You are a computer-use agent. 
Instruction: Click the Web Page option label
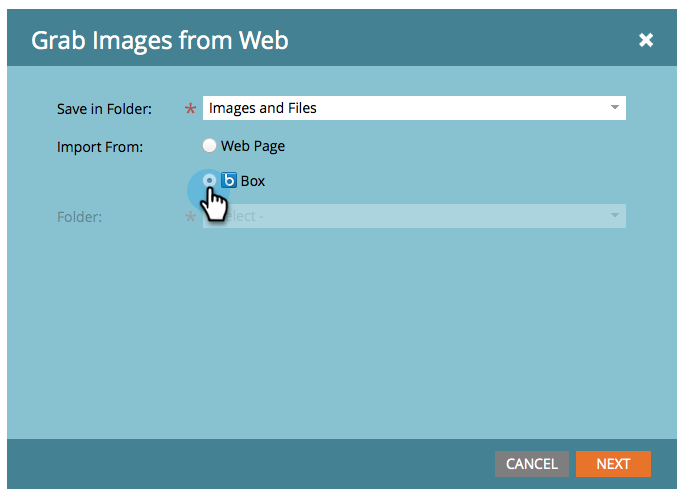click(x=253, y=146)
